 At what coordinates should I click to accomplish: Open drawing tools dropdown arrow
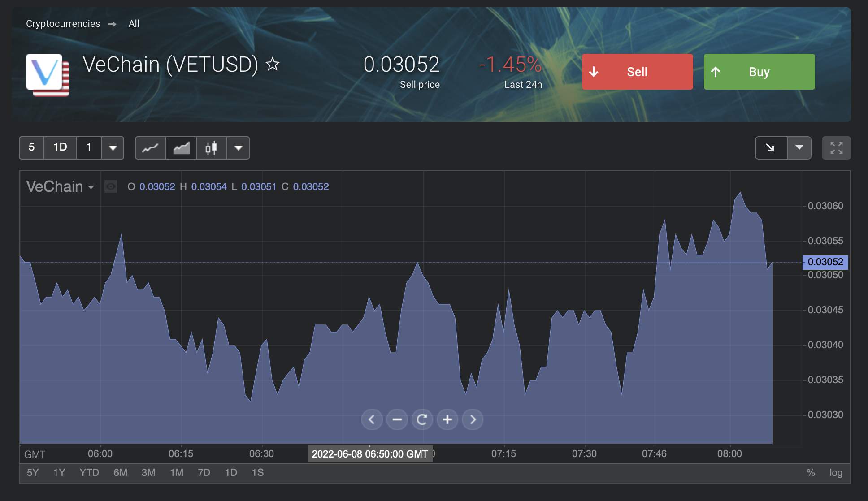[x=799, y=147]
